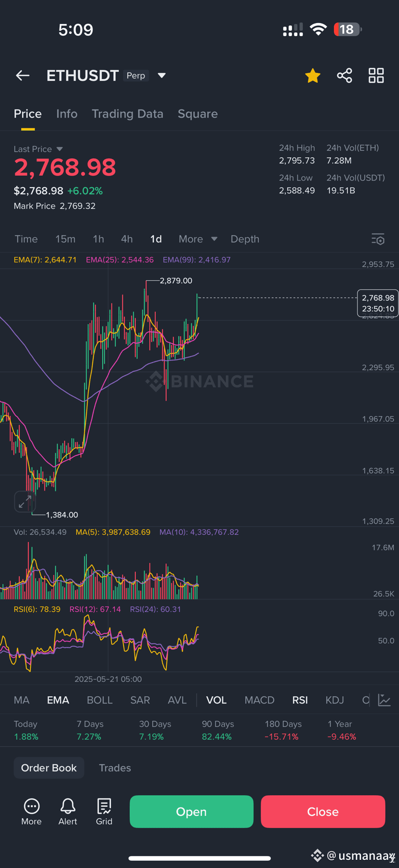Toggle the SAR indicator
The image size is (399, 868).
coord(140,700)
